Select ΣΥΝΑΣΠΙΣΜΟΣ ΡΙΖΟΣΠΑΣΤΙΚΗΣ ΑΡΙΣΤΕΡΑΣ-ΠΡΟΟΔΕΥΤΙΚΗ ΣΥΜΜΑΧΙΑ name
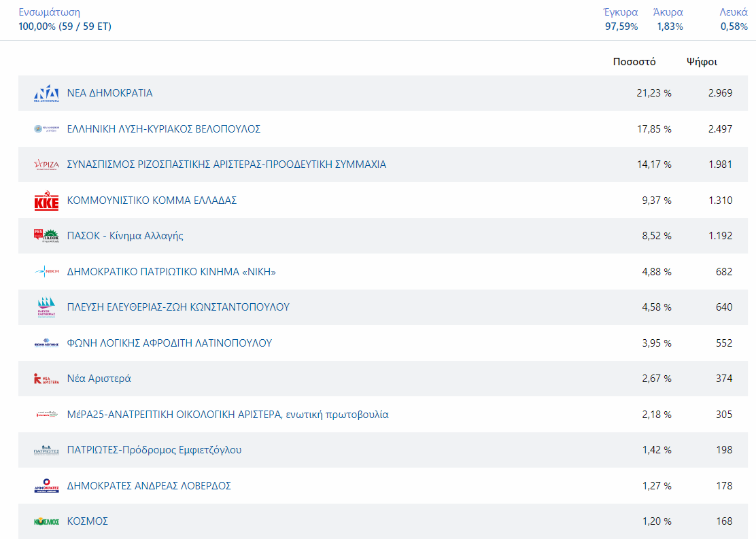The image size is (756, 539). (x=226, y=164)
